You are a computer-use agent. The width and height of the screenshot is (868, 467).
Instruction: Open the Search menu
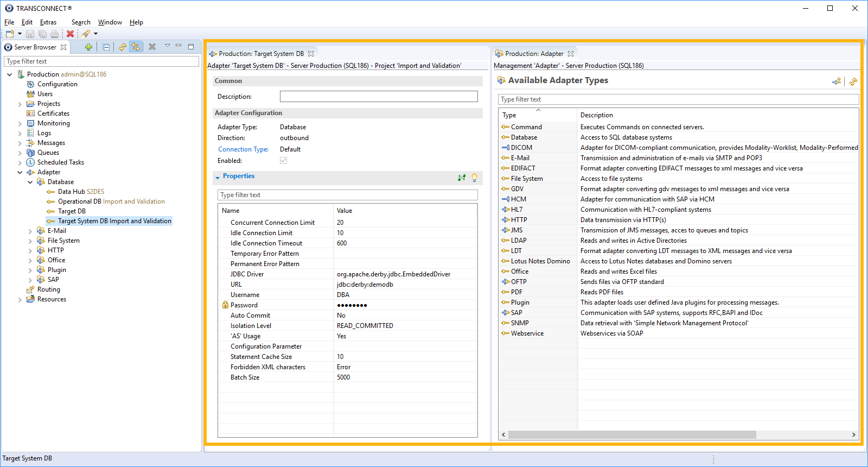[81, 22]
